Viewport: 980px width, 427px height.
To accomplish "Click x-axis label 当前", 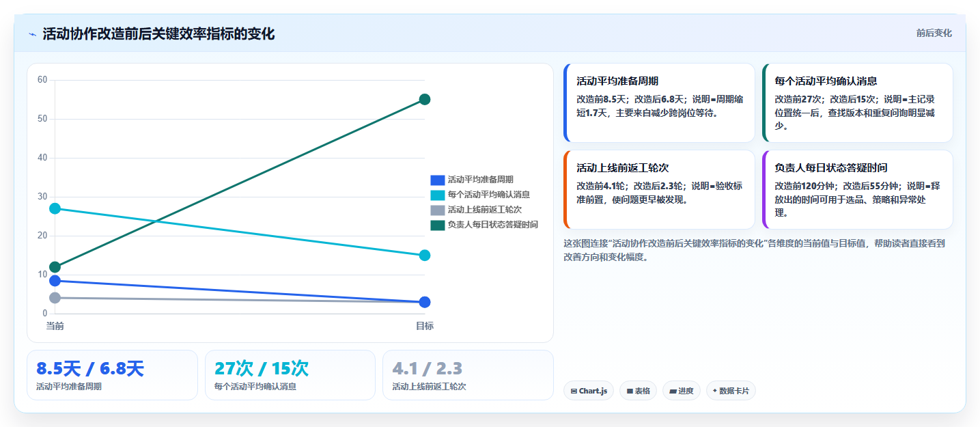I will (55, 326).
